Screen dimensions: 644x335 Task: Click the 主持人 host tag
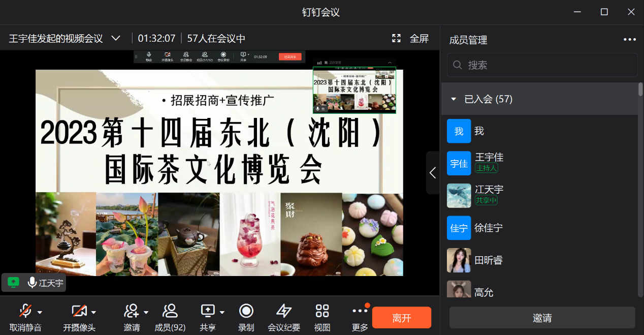point(487,168)
